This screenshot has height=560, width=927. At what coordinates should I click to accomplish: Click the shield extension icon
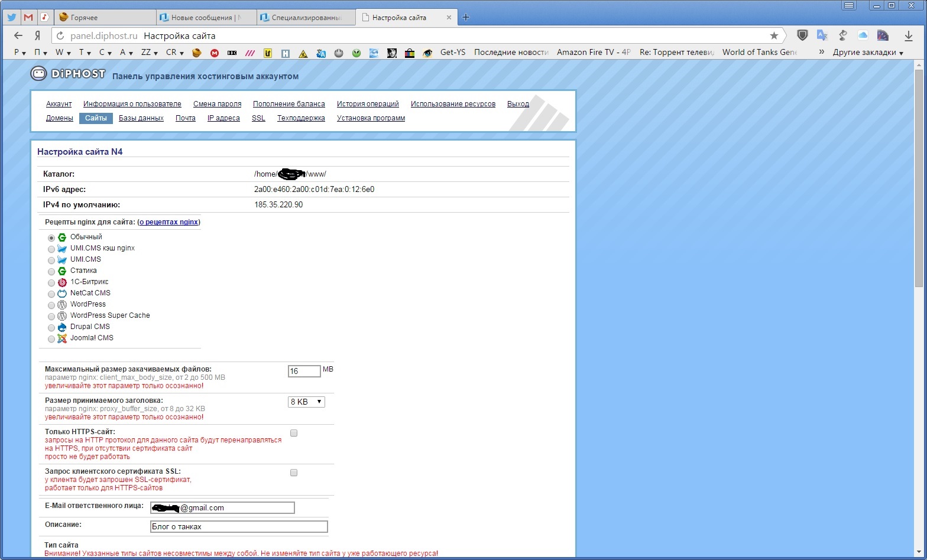tap(802, 35)
